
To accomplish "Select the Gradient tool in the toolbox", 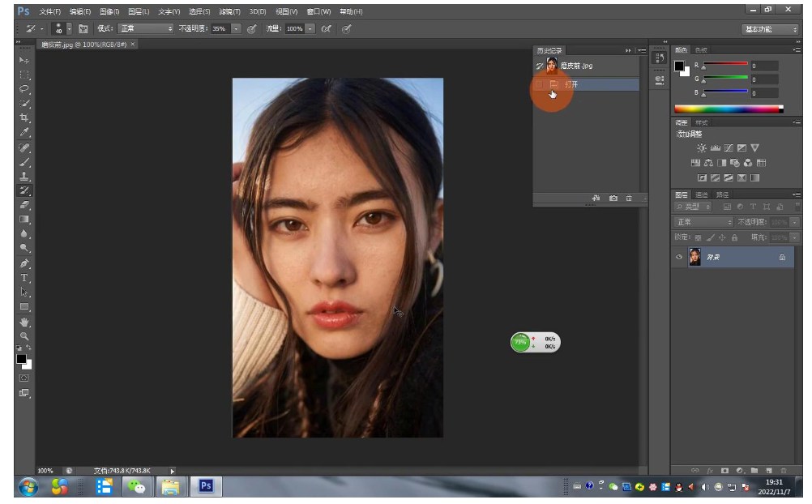I will (x=24, y=220).
